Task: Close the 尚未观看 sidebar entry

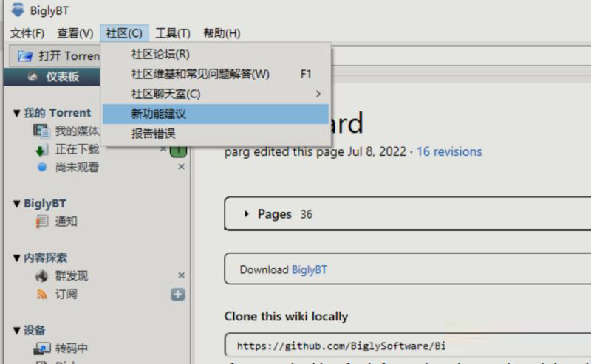Action: (x=181, y=167)
